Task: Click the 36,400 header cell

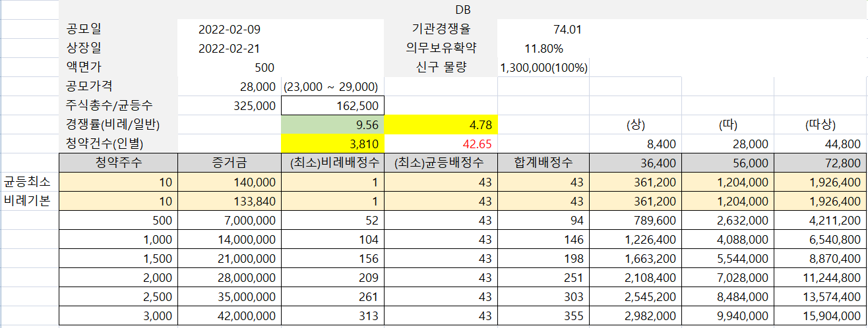Action: [x=636, y=163]
